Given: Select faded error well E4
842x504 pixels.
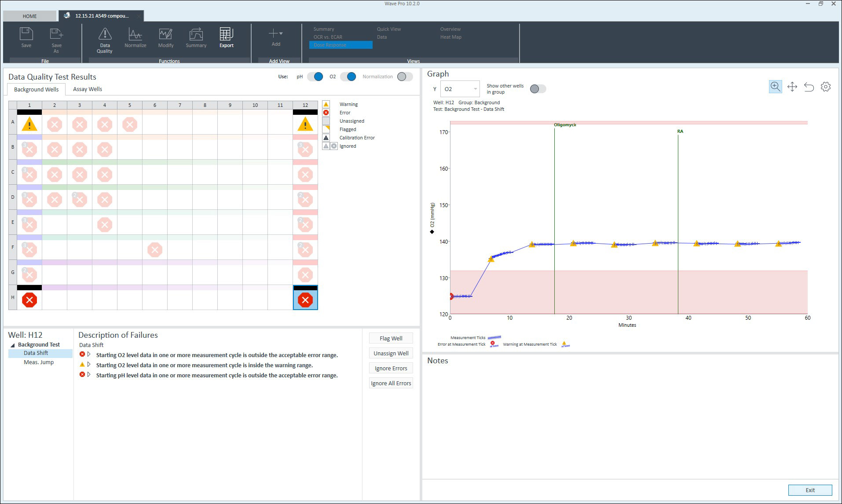Looking at the screenshot, I should point(105,225).
